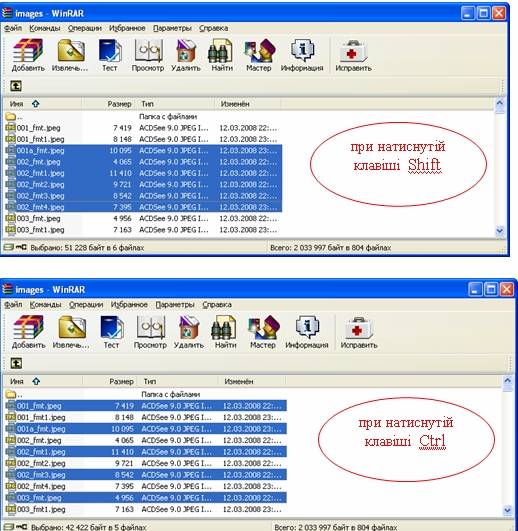Click Мастер wizard icon in bottom window
The height and width of the screenshot is (531, 518).
click(x=264, y=327)
